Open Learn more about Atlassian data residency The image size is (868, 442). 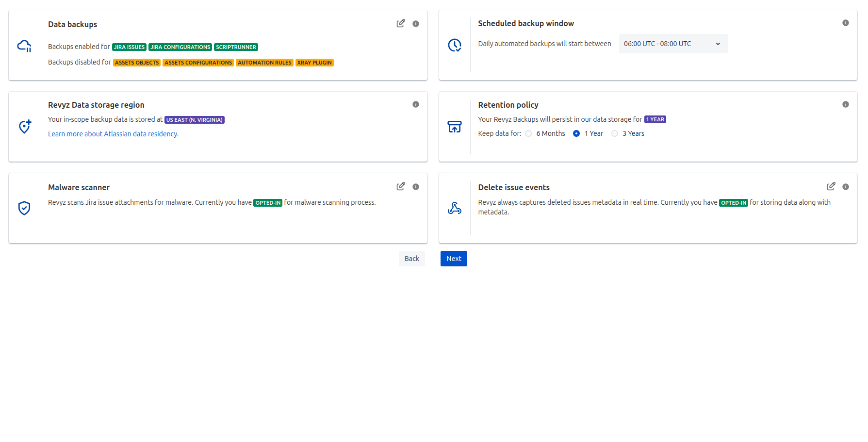tap(113, 134)
